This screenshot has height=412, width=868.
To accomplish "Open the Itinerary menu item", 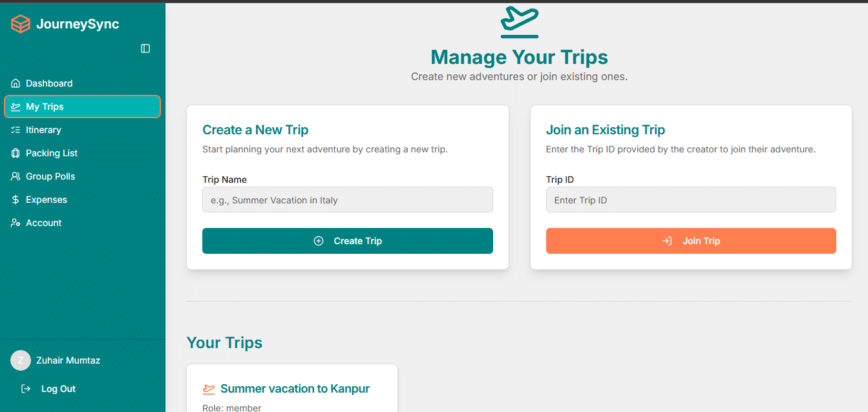I will point(43,130).
